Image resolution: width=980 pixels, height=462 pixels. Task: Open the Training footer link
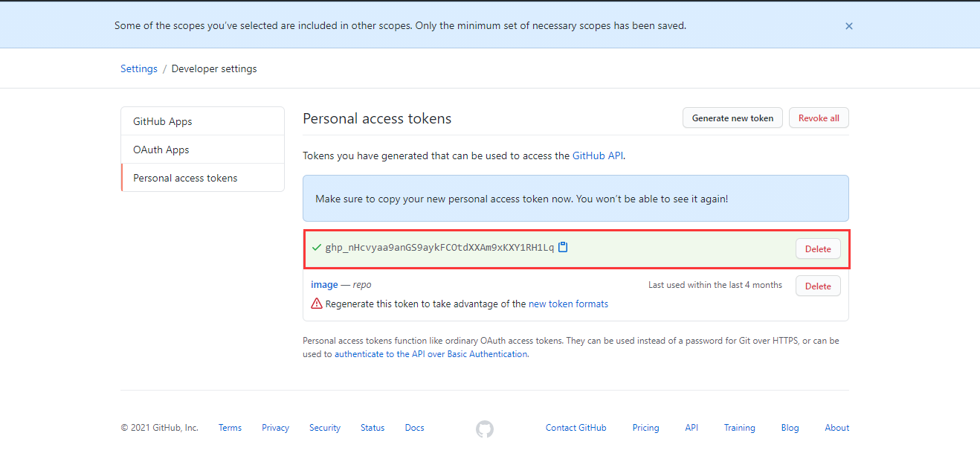(740, 428)
